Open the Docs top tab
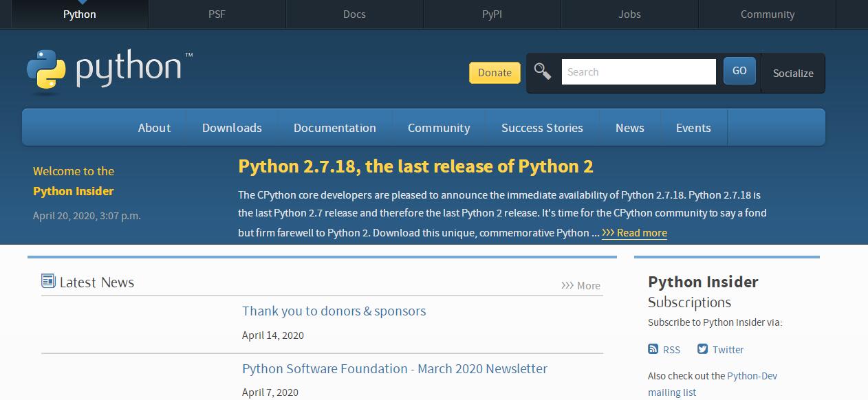 tap(355, 14)
